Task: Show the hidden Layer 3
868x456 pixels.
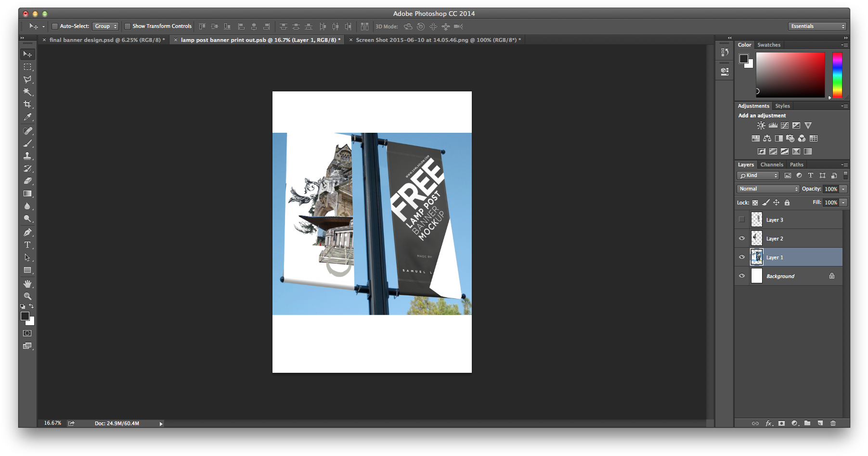Action: pos(741,220)
